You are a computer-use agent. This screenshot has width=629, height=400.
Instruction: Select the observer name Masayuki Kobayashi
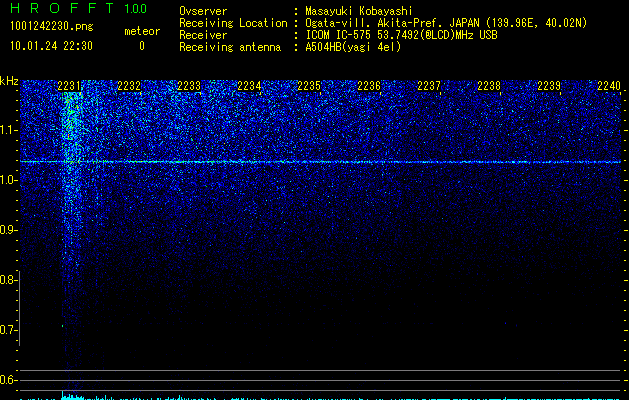(359, 11)
